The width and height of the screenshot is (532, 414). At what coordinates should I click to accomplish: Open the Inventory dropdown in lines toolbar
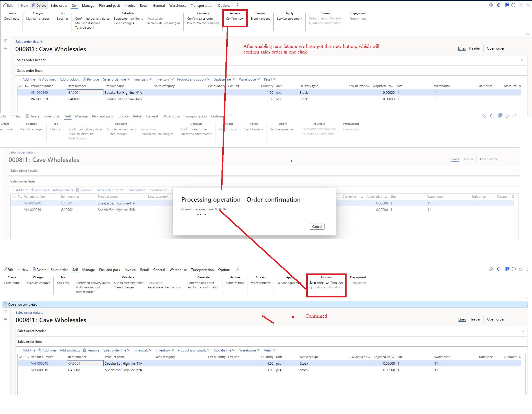click(164, 79)
